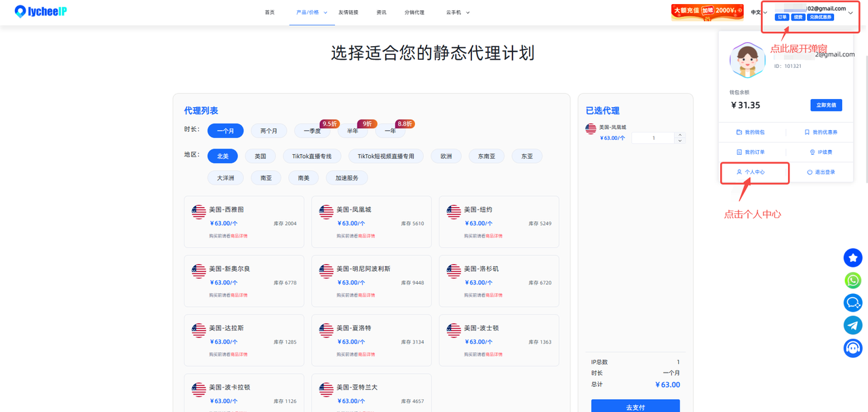Open WhatsApp contact icon
The width and height of the screenshot is (868, 412).
point(853,280)
